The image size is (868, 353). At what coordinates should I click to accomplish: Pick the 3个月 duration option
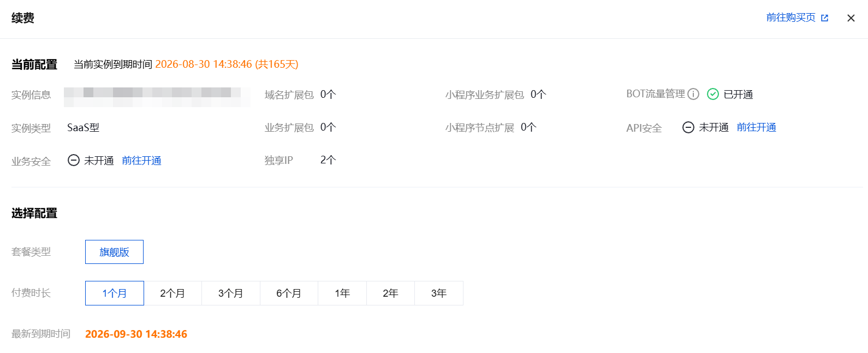[x=231, y=293]
